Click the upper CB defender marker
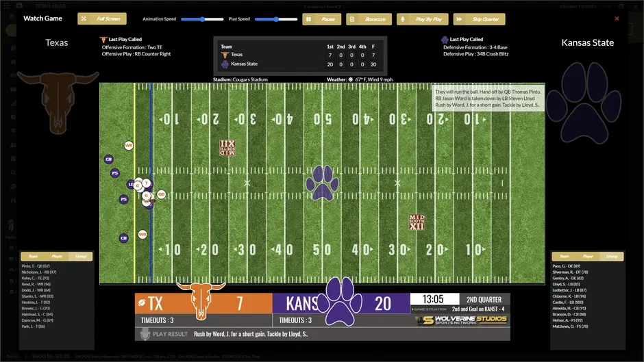644x362 pixels. coord(108,159)
